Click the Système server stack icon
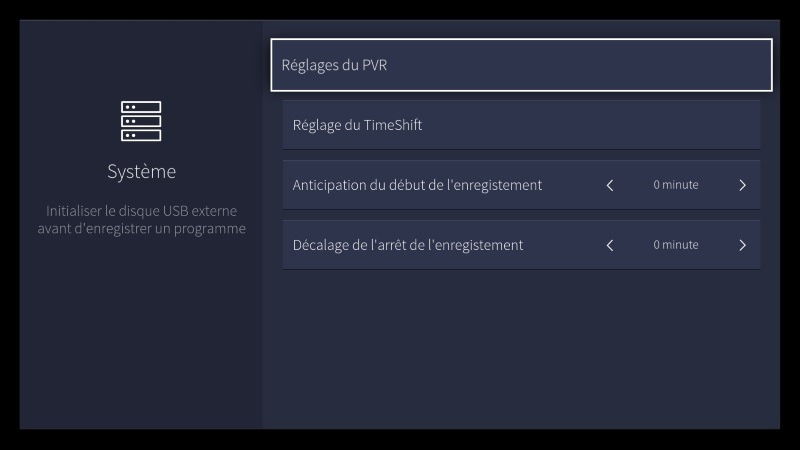This screenshot has width=800, height=450. [x=141, y=121]
